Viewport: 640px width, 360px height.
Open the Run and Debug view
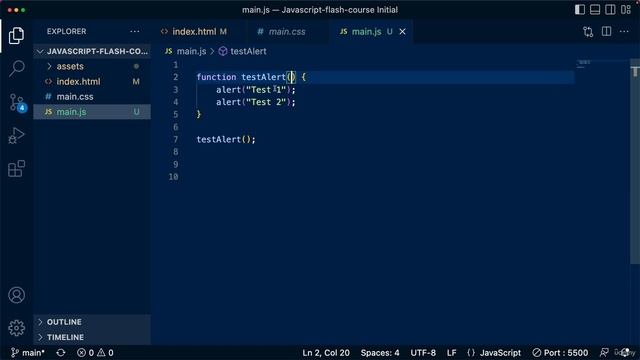[x=16, y=135]
